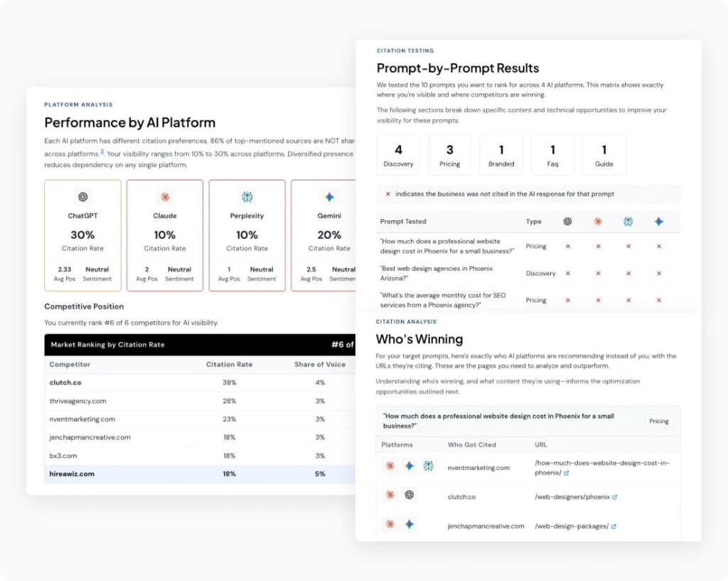Click the footnote reference after 'across platforms'

pos(102,152)
